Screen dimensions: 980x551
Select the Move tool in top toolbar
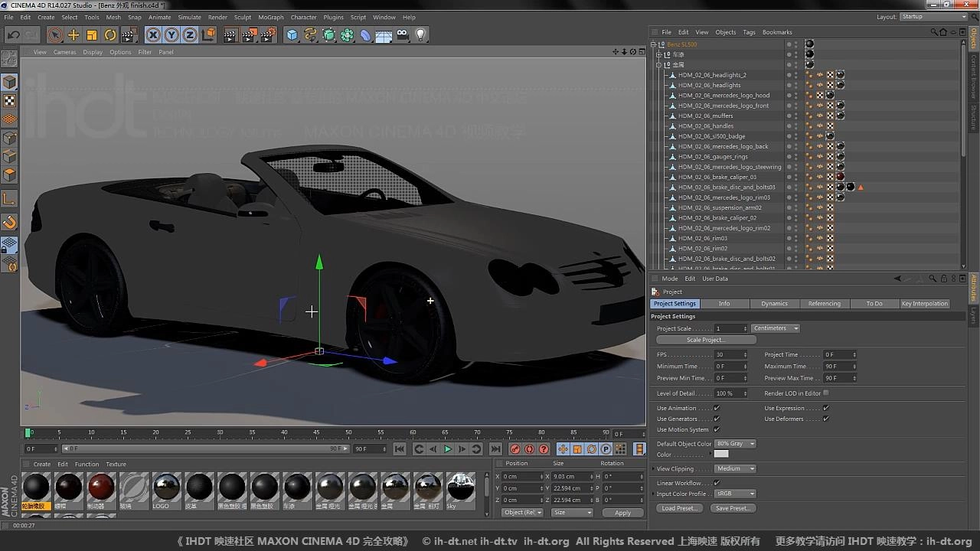[73, 35]
